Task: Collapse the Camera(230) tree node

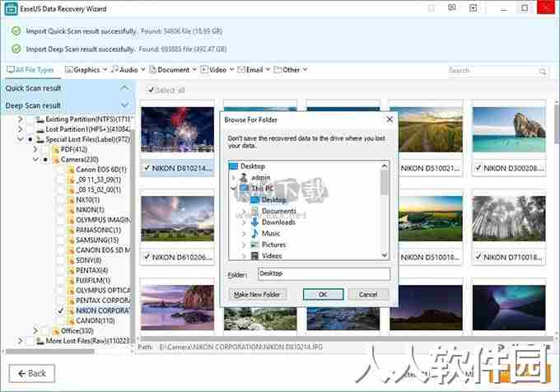Action: [35, 159]
